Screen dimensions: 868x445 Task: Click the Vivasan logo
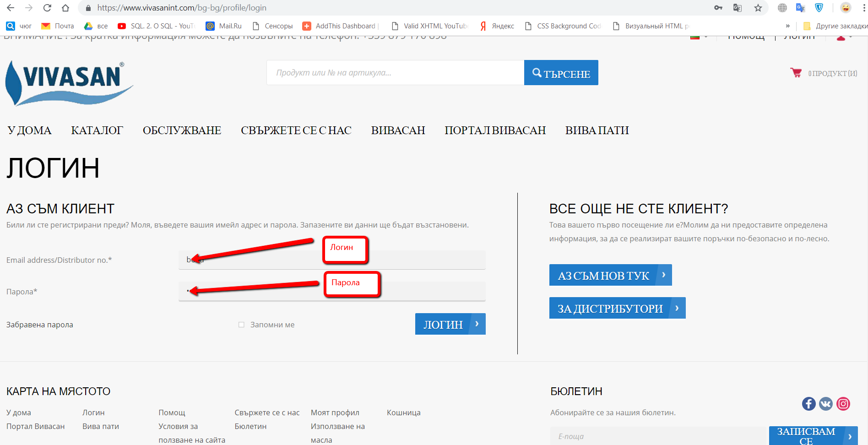pos(69,83)
